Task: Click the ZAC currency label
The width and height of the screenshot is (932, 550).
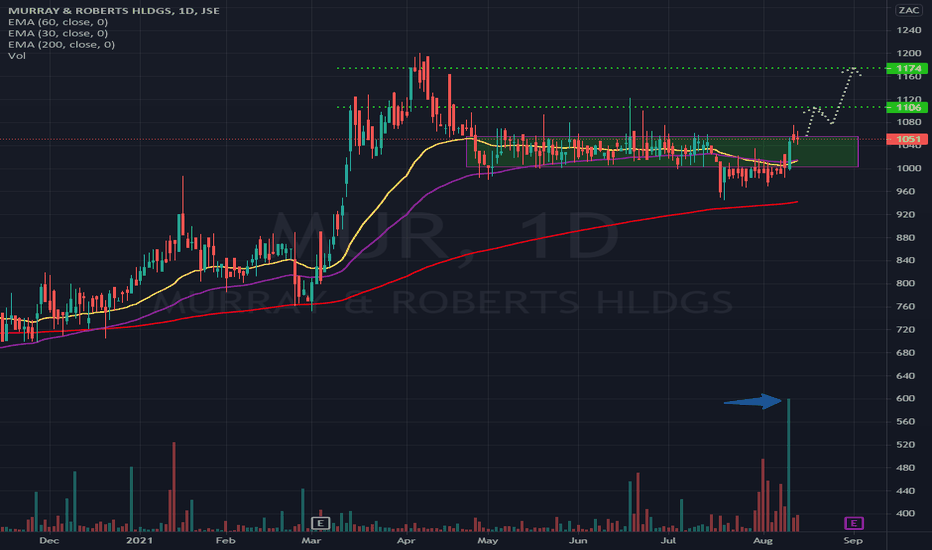Action: pyautogui.click(x=908, y=10)
